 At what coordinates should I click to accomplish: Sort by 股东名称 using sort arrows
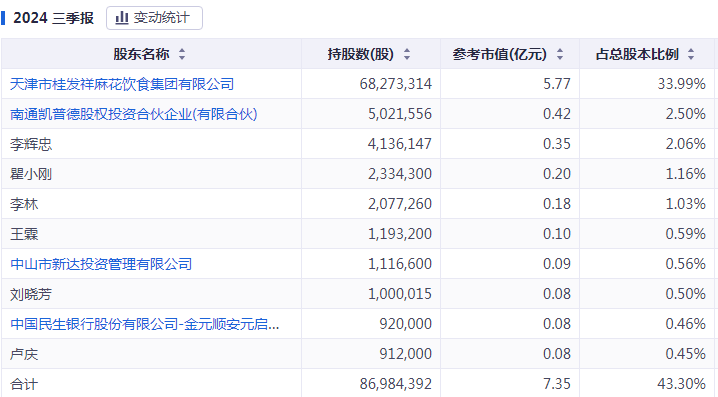(182, 54)
